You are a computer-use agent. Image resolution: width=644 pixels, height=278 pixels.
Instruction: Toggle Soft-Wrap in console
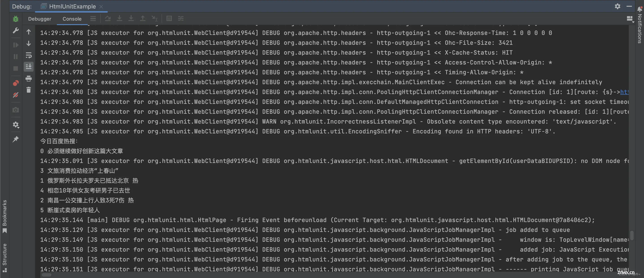coord(28,55)
